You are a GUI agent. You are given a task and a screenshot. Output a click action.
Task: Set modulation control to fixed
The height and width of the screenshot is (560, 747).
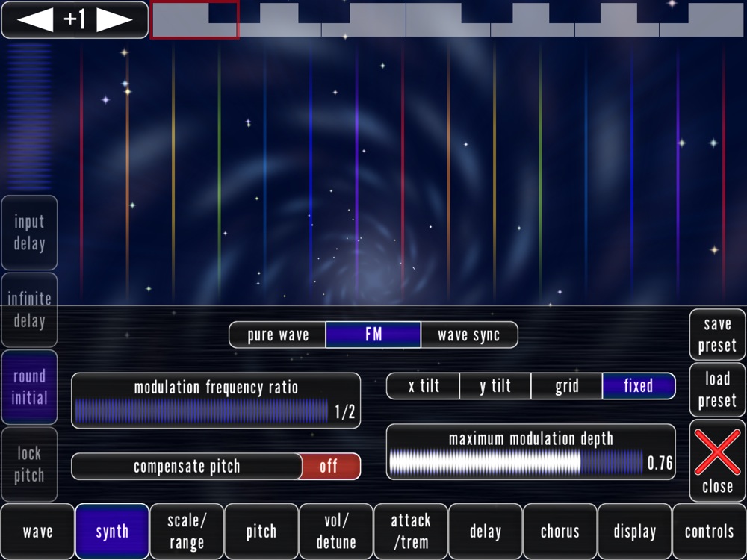(x=639, y=386)
